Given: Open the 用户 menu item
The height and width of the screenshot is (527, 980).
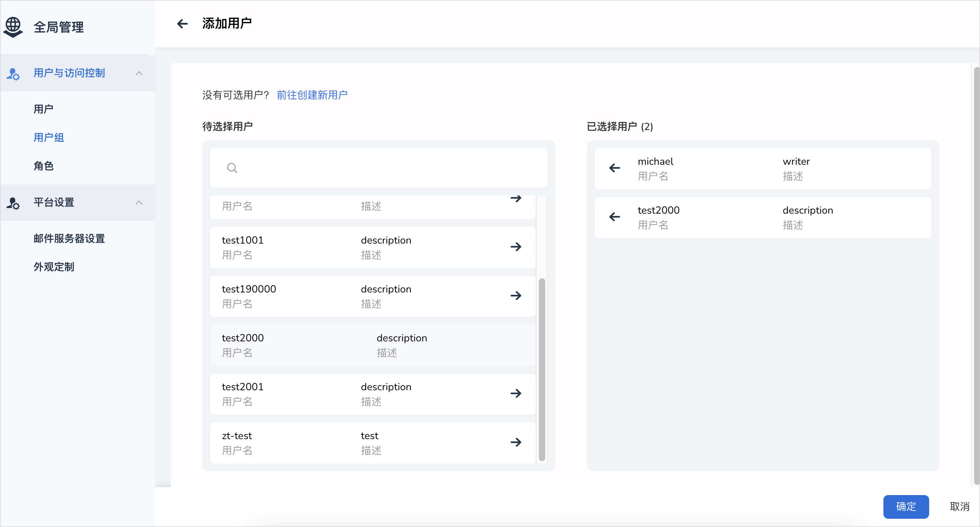Looking at the screenshot, I should pos(43,109).
